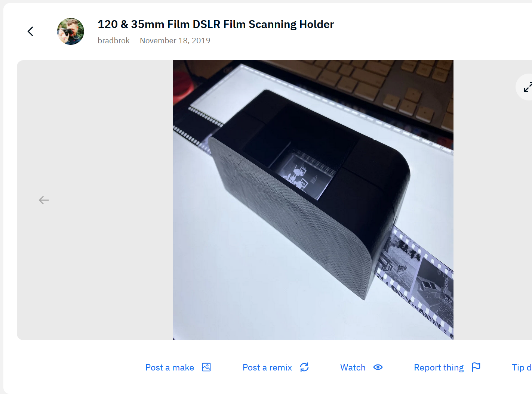Viewport: 532px width, 394px height.
Task: Click the flag icon beside Report thing
Action: coord(476,367)
